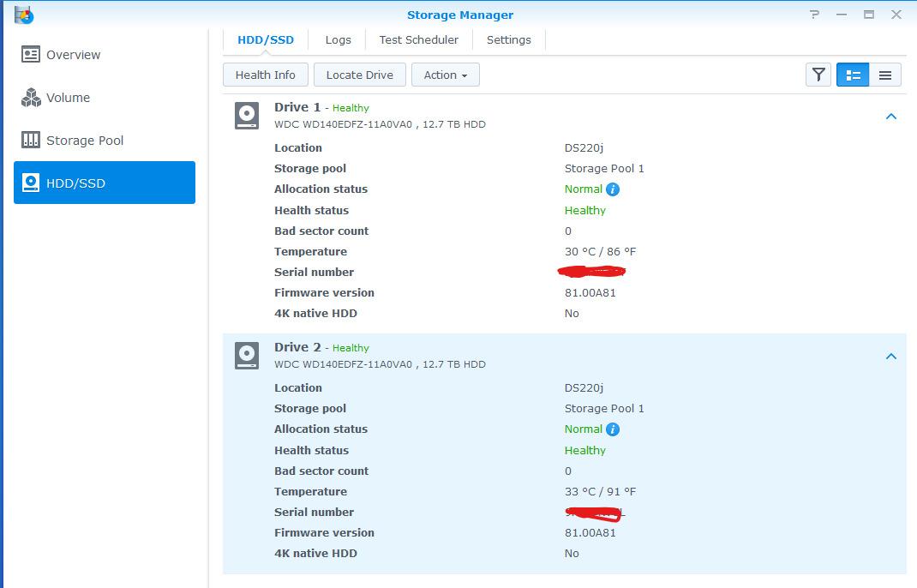The width and height of the screenshot is (917, 588).
Task: Open the Storage Manager help question mark
Action: (813, 15)
